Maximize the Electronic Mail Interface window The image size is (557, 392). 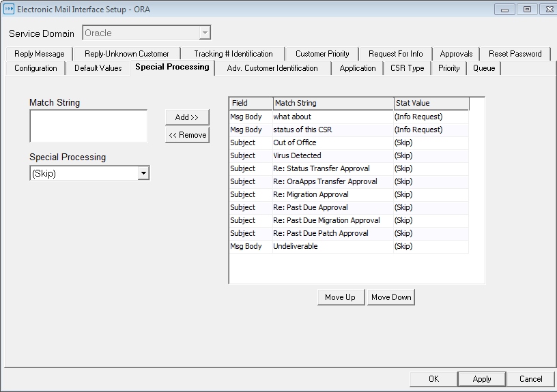point(527,10)
